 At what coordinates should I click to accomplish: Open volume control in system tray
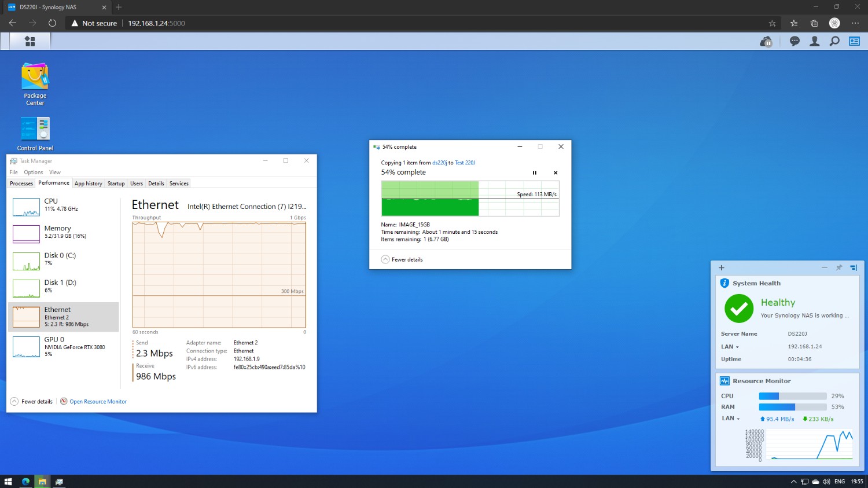[826, 482]
